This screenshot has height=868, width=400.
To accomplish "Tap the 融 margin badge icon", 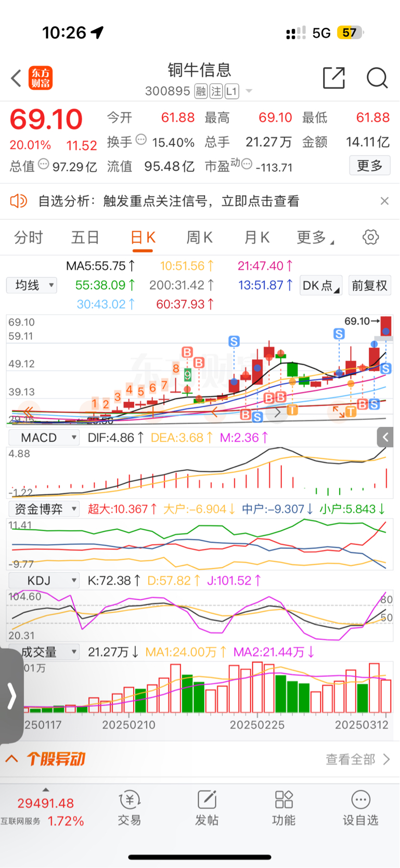I will pos(201,91).
